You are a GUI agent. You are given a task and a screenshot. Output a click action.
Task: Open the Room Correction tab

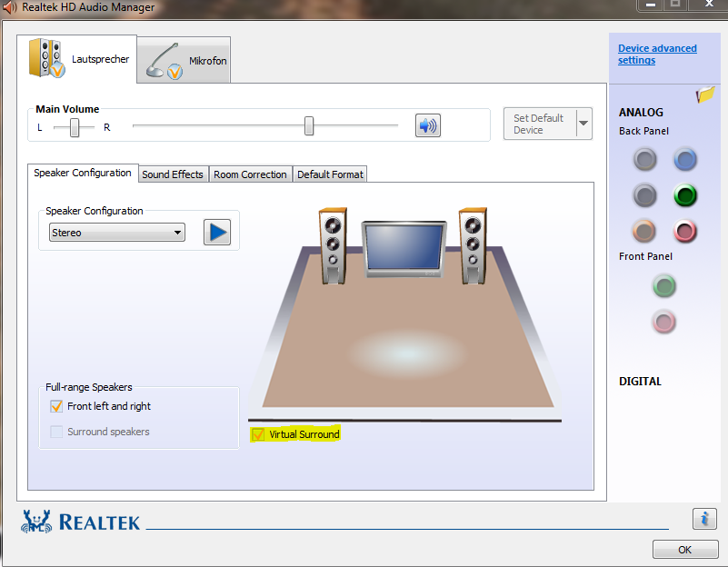(250, 174)
